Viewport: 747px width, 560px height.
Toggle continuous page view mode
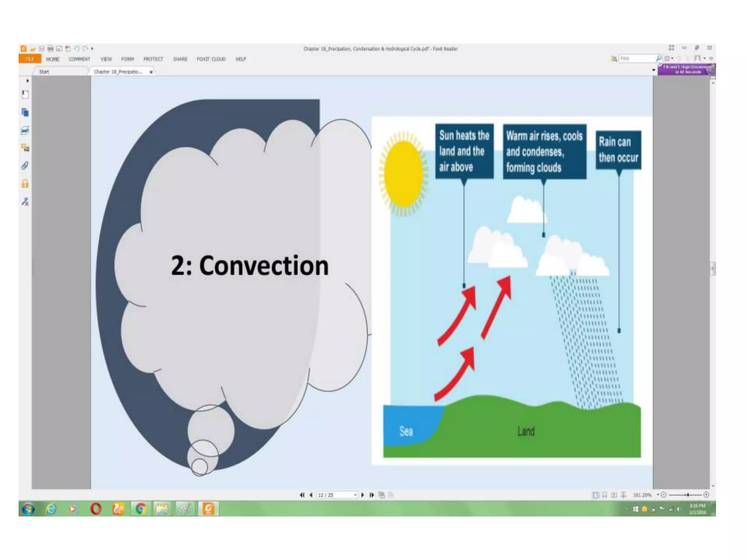[604, 495]
